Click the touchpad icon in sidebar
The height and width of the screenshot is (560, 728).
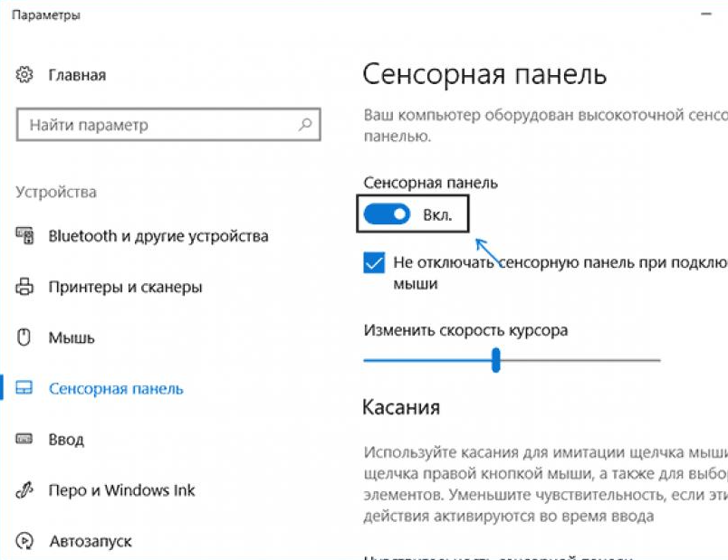(x=25, y=389)
